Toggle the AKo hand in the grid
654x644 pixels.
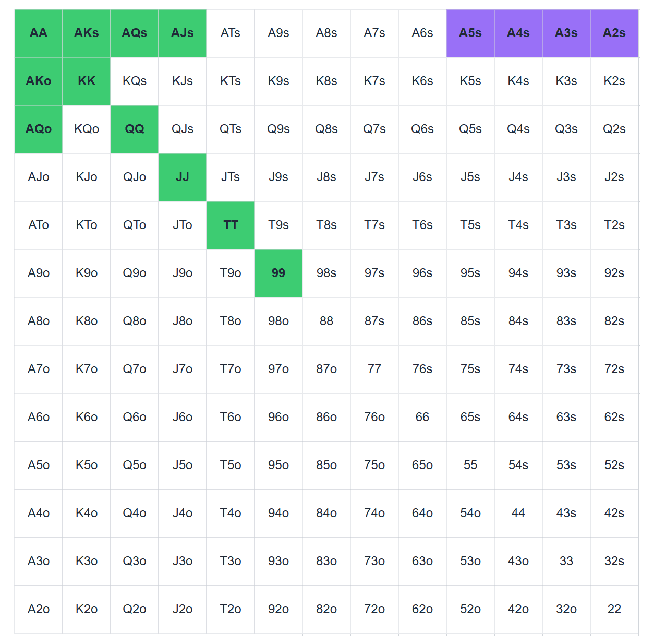[39, 81]
